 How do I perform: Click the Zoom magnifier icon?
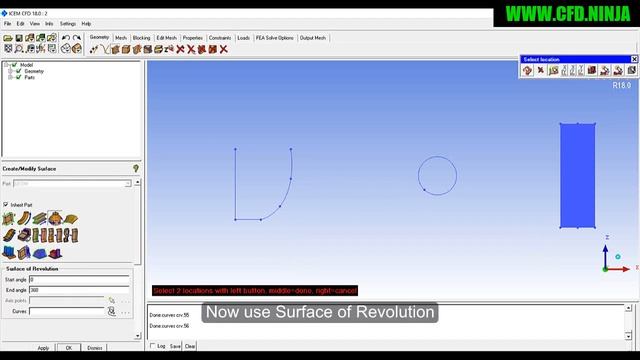click(x=19, y=49)
